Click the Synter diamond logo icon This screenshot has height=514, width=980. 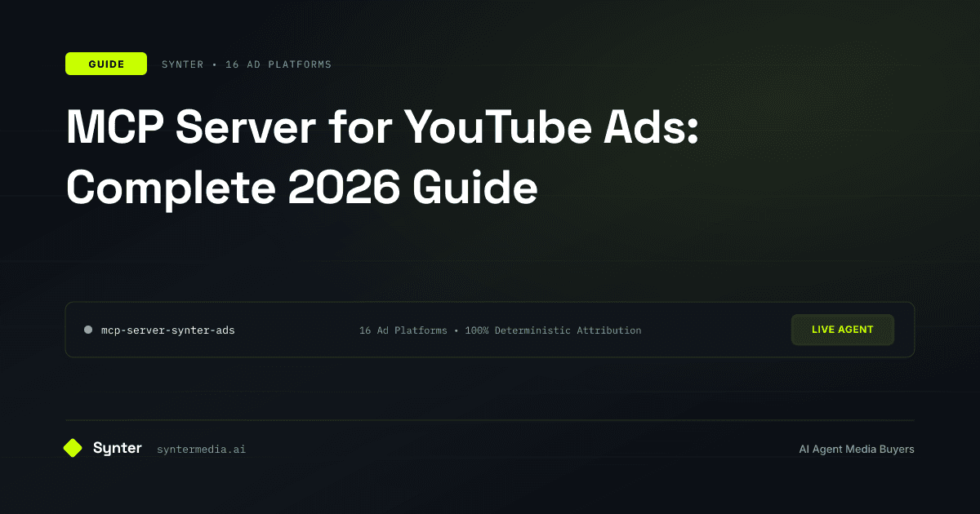coord(73,448)
